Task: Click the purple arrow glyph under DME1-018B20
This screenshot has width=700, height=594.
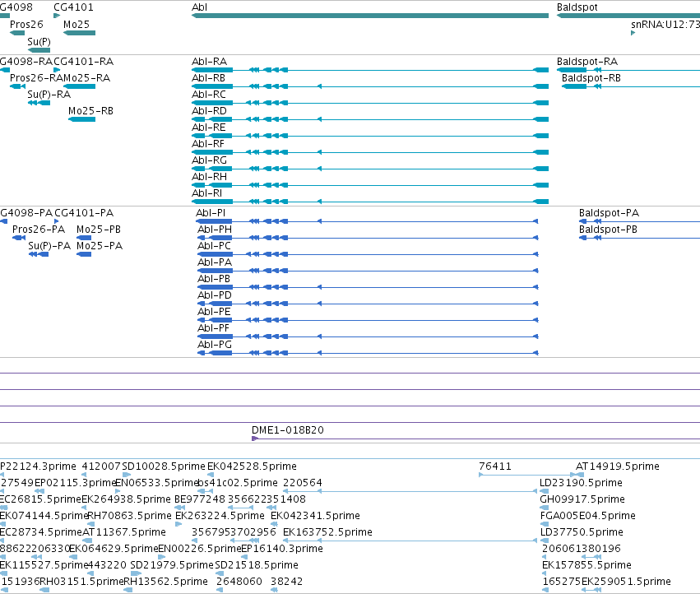Action: tap(255, 439)
